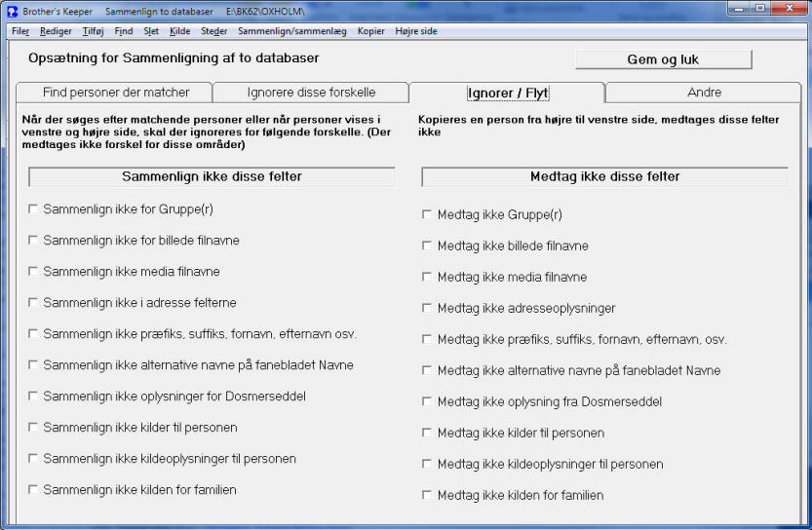Click the path E:\BK62\OXHOLM\ in title bar
Screen dimensions: 812x530
pyautogui.click(x=265, y=12)
